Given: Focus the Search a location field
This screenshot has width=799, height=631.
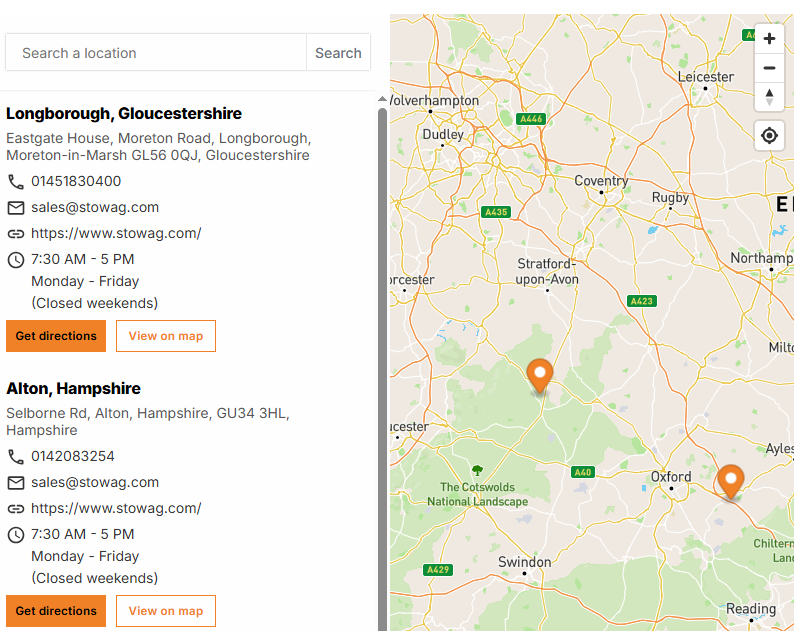Looking at the screenshot, I should click(x=156, y=53).
